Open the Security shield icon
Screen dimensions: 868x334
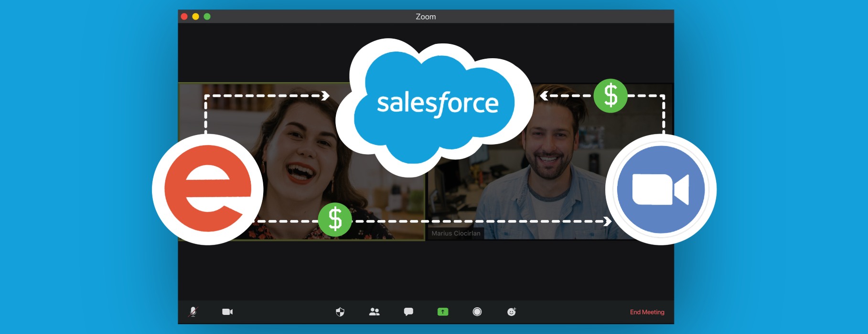pyautogui.click(x=340, y=312)
